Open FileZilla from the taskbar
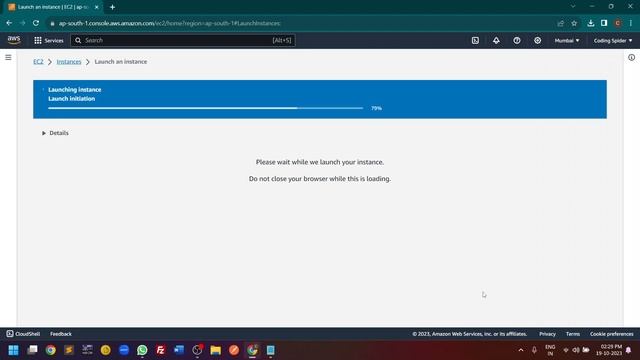Viewport: 640px width, 360px height. [160, 350]
